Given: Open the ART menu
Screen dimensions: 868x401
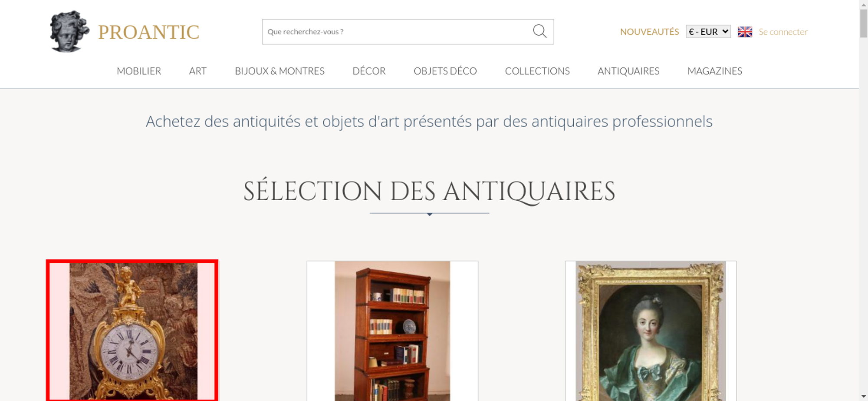Looking at the screenshot, I should 198,71.
